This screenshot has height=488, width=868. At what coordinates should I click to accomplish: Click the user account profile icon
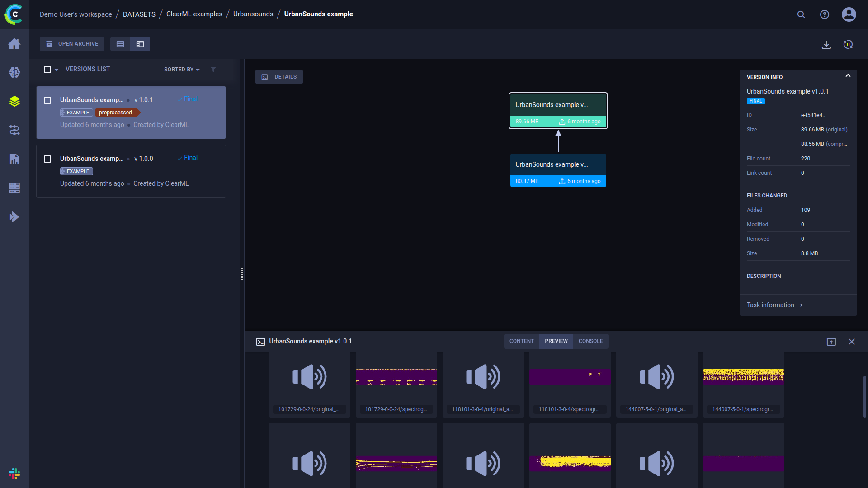click(850, 14)
